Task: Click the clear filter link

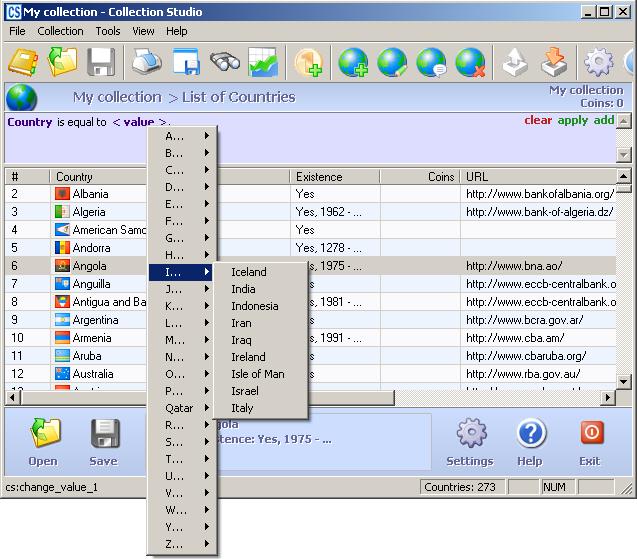Action: click(538, 120)
